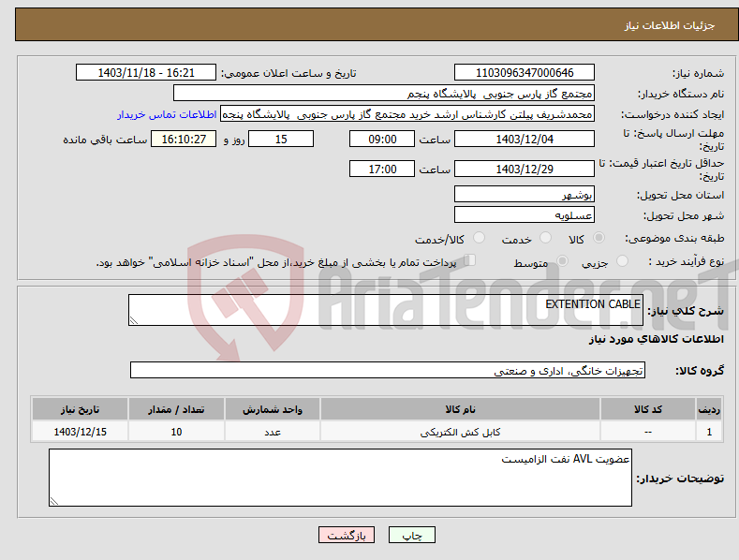Click the response deadline time 09:00

[x=382, y=139]
